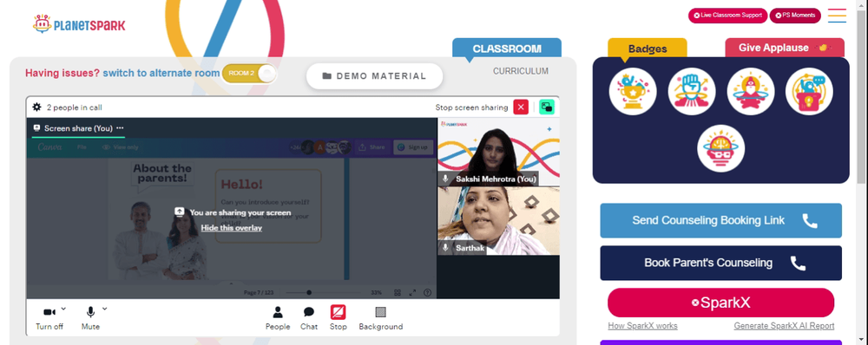Open the Badges tab
868x345 pixels.
pos(648,49)
